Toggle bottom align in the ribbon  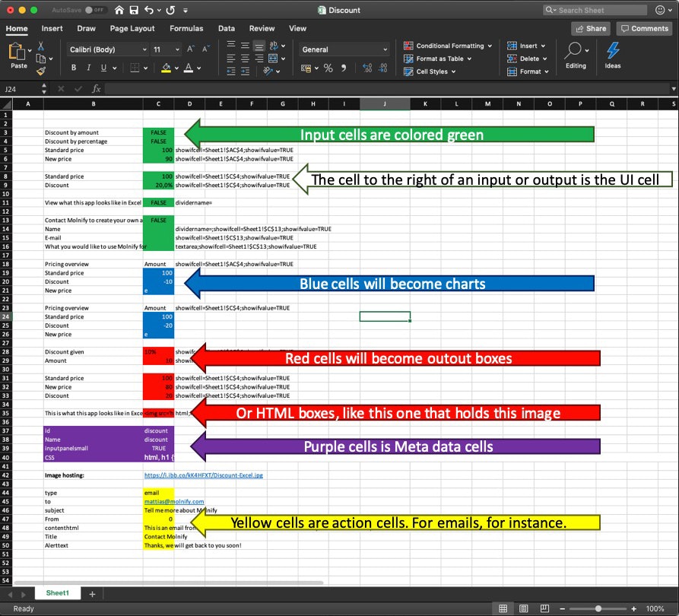pos(259,46)
